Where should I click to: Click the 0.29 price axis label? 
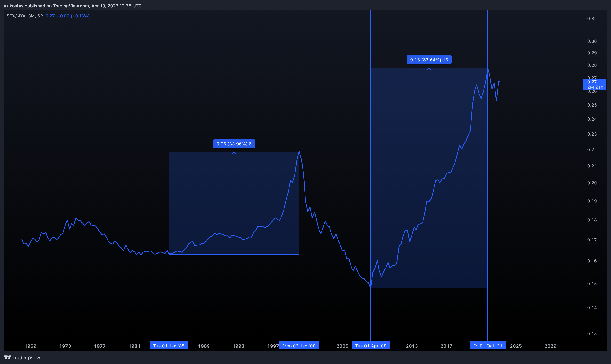pyautogui.click(x=592, y=53)
